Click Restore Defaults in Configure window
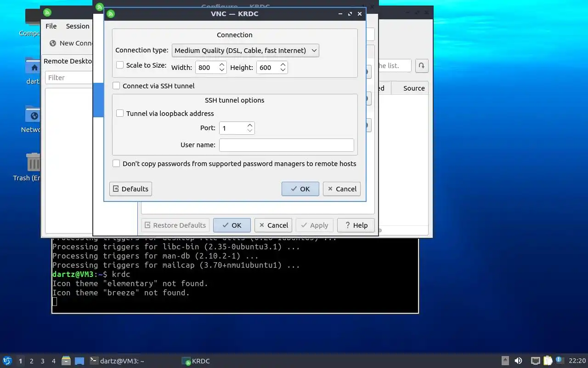This screenshot has width=588, height=368. pos(175,225)
